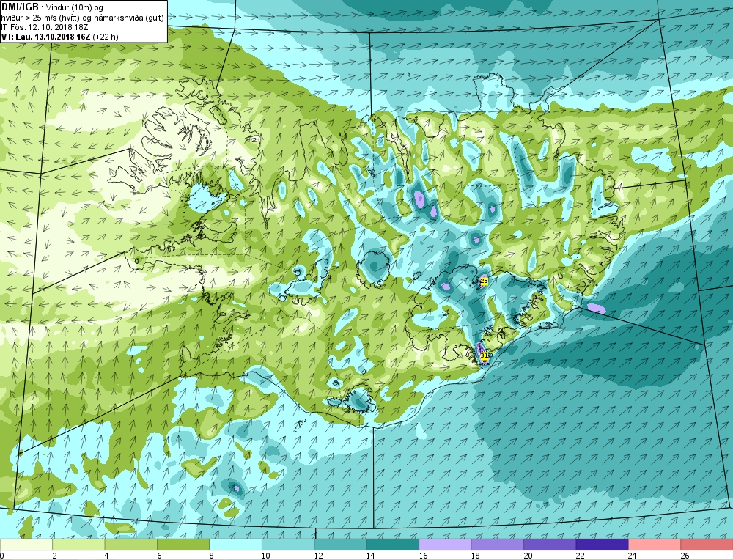Click the '24' label on the scale
Image resolution: width=733 pixels, height=560 pixels.
633,556
